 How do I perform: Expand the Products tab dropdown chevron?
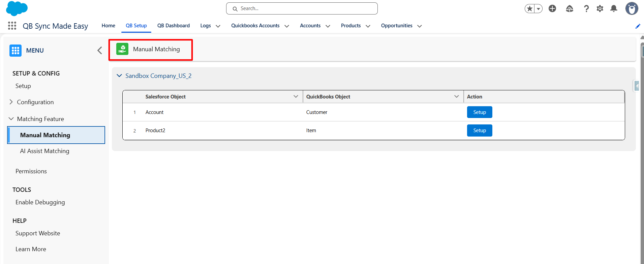[368, 26]
